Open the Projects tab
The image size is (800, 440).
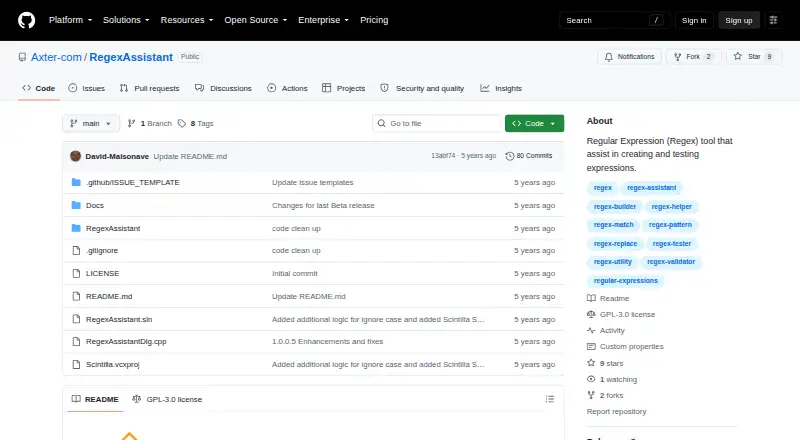344,88
